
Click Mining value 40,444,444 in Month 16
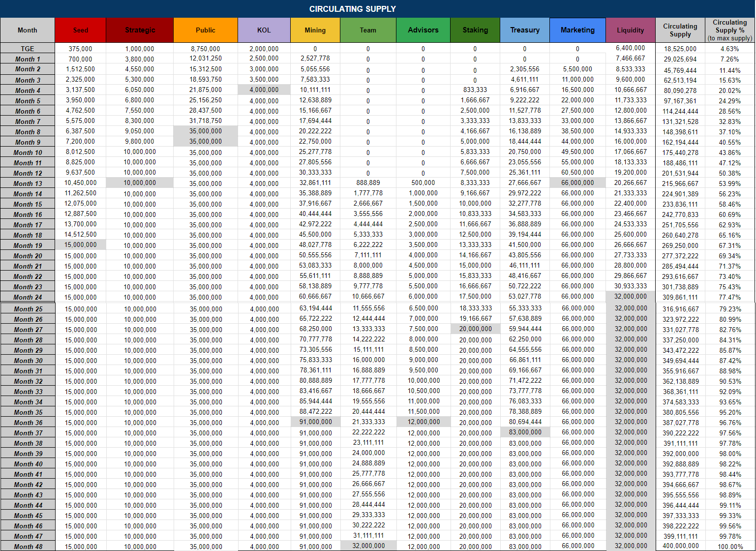[x=315, y=214]
